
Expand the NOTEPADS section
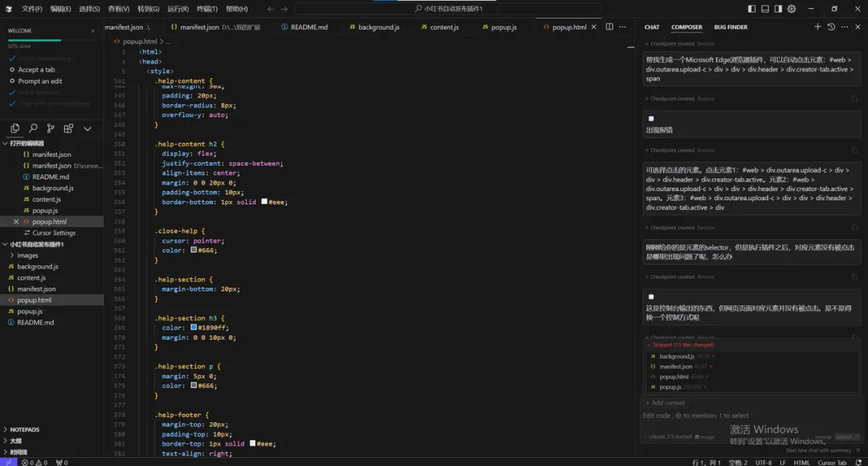(x=24, y=430)
